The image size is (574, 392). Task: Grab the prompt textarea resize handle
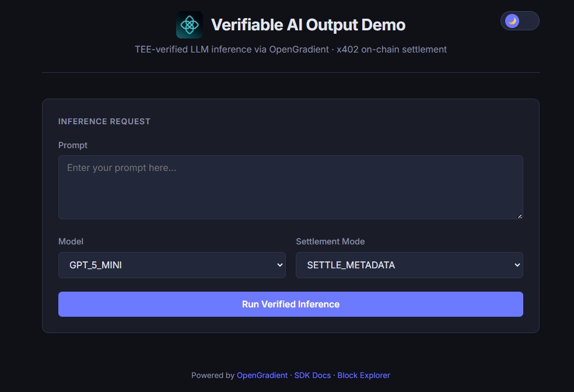point(519,216)
